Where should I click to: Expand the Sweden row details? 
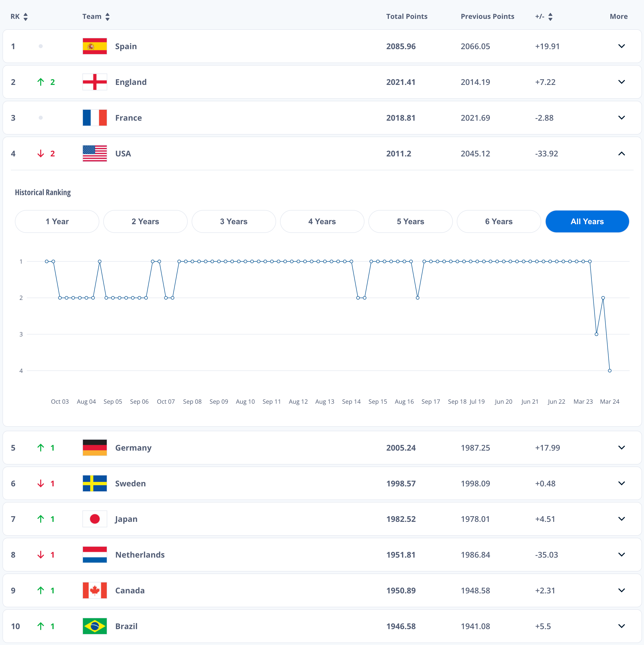point(621,483)
